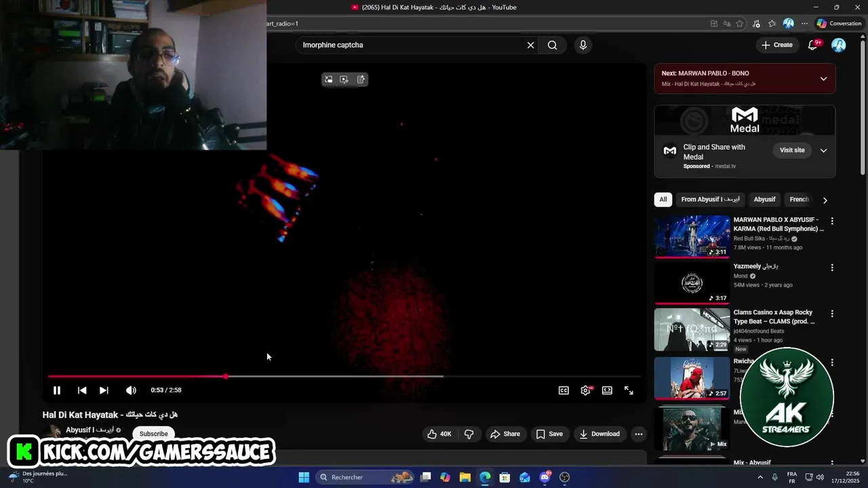Seek on the red video progress bar

click(344, 376)
